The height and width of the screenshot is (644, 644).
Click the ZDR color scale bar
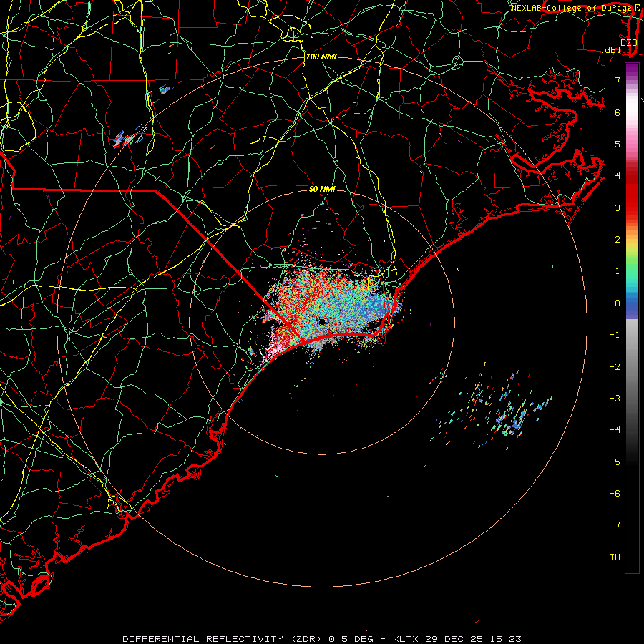pyautogui.click(x=632, y=318)
